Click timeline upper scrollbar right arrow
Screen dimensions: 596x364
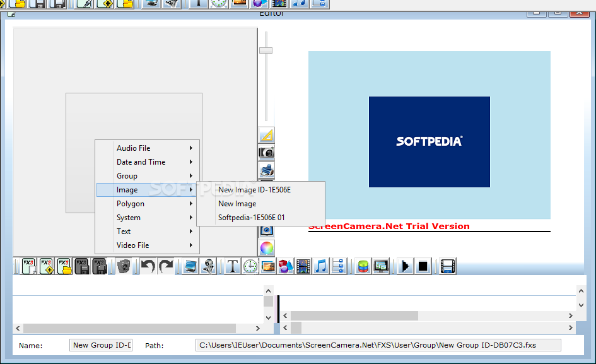571,315
